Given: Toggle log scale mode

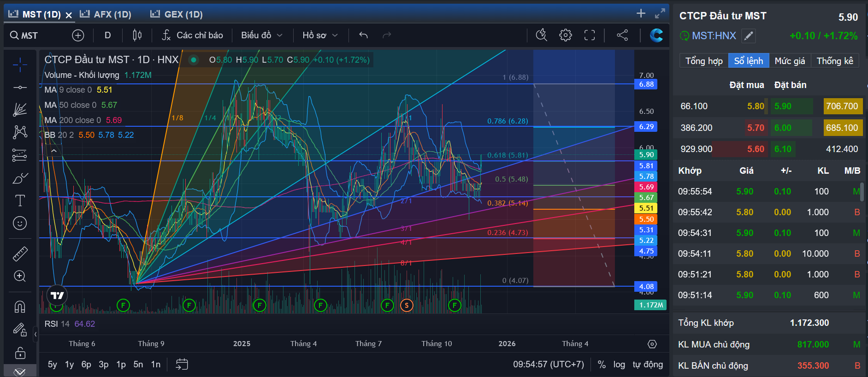Looking at the screenshot, I should coord(619,365).
